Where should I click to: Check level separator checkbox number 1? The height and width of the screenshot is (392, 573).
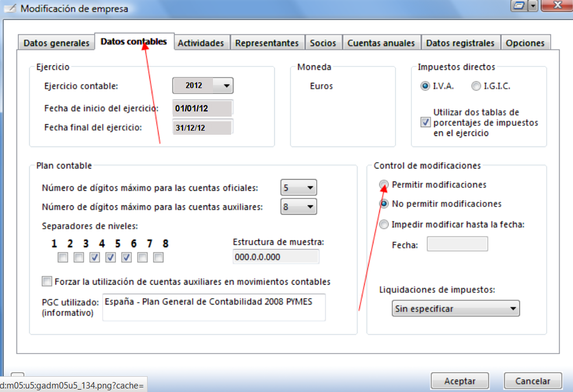(x=63, y=257)
